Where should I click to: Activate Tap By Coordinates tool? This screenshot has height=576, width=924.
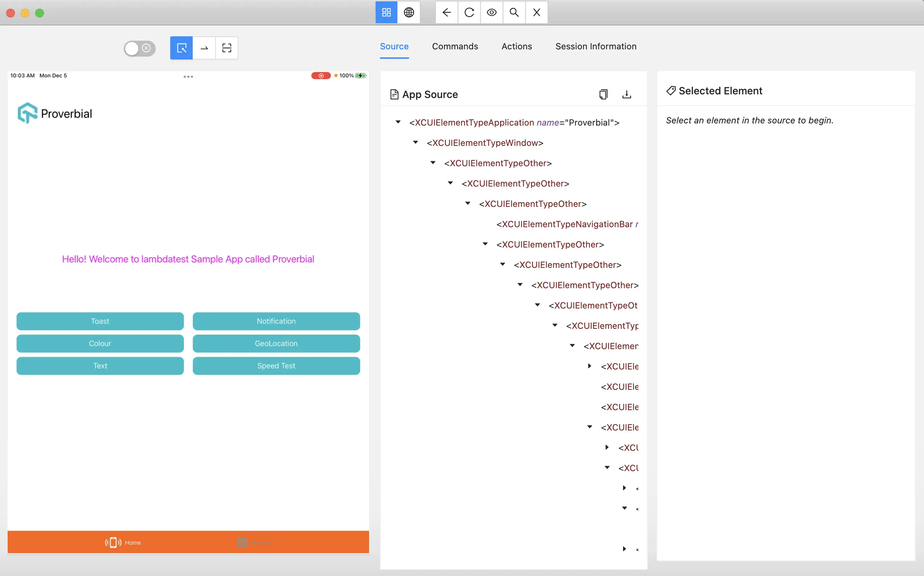(226, 48)
